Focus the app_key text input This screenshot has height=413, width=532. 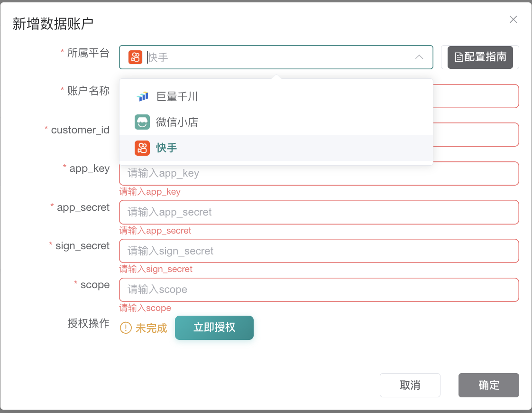pyautogui.click(x=319, y=174)
